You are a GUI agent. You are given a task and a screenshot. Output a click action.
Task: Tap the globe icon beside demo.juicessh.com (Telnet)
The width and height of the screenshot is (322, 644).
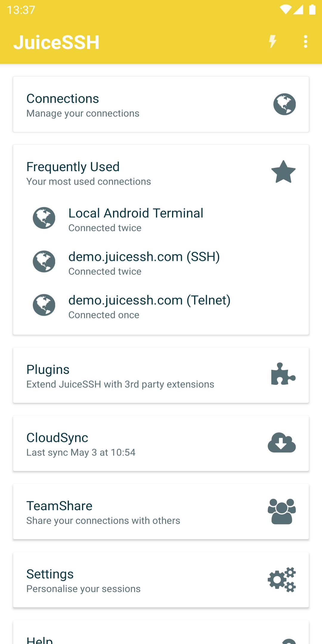coord(44,305)
